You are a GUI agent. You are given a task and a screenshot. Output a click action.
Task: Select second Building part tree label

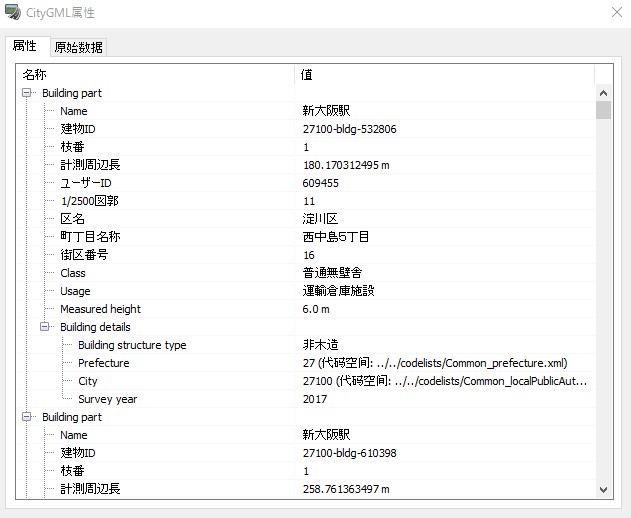pos(72,417)
